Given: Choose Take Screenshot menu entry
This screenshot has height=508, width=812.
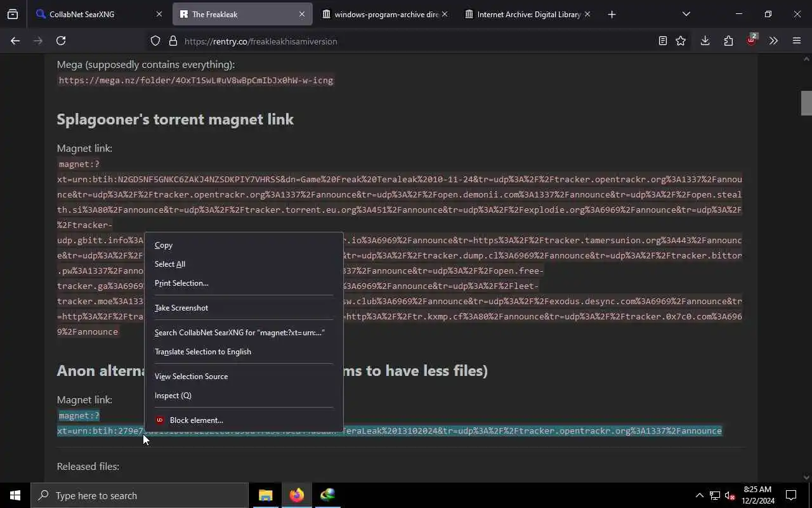Looking at the screenshot, I should coord(244,308).
